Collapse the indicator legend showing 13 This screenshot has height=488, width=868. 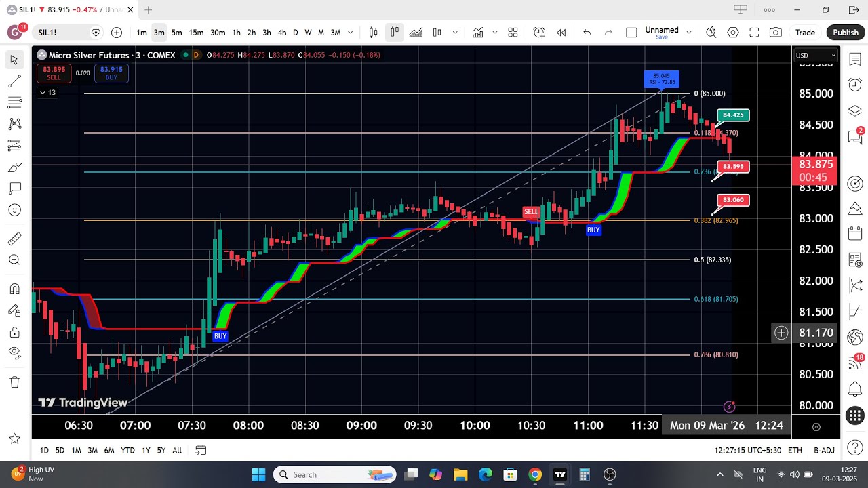[x=47, y=92]
